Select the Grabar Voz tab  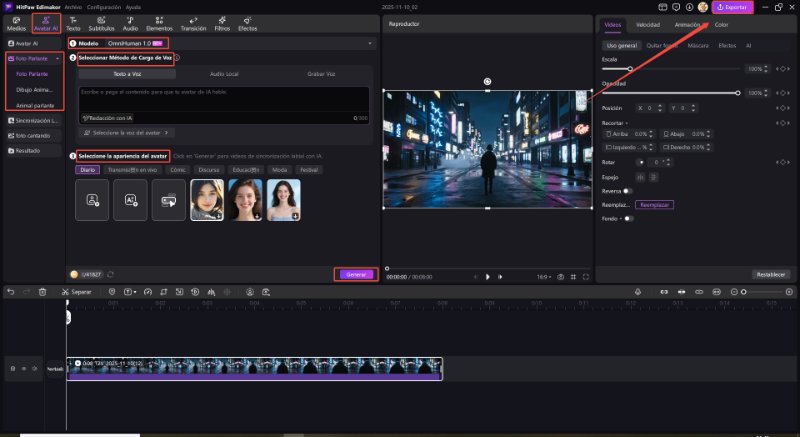321,74
